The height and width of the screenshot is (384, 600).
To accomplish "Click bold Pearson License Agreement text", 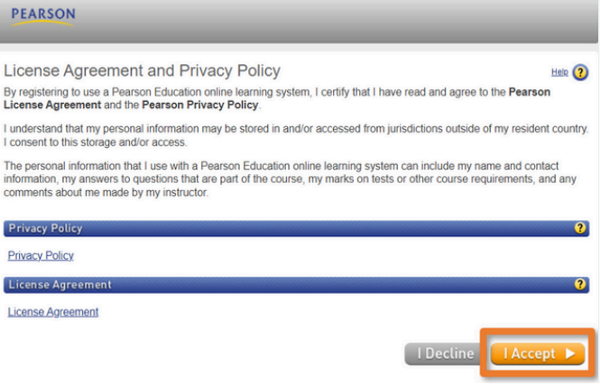I will (277, 98).
